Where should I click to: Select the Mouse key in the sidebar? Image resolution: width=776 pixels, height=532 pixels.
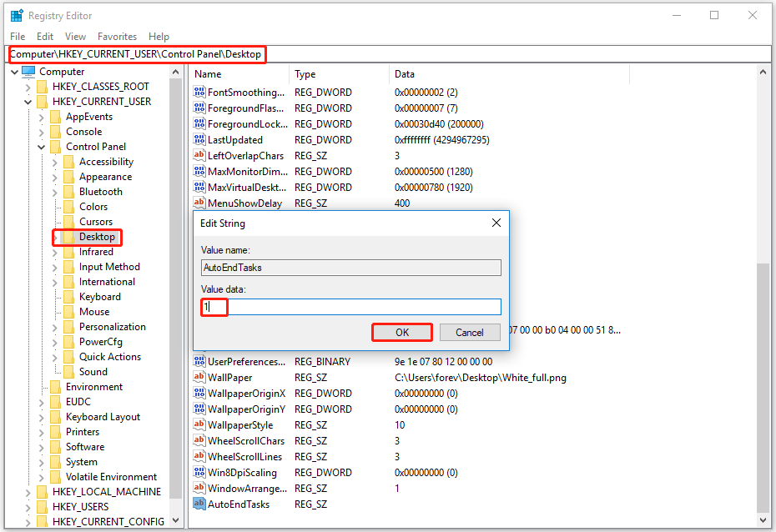pos(96,311)
